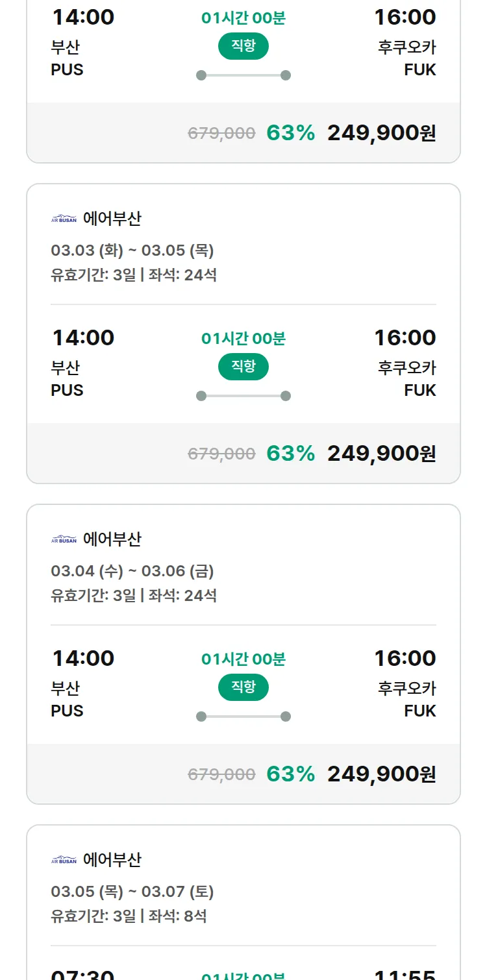The image size is (487, 980).
Task: Select the 249,900원 price in the 03.04 card
Action: 381,774
